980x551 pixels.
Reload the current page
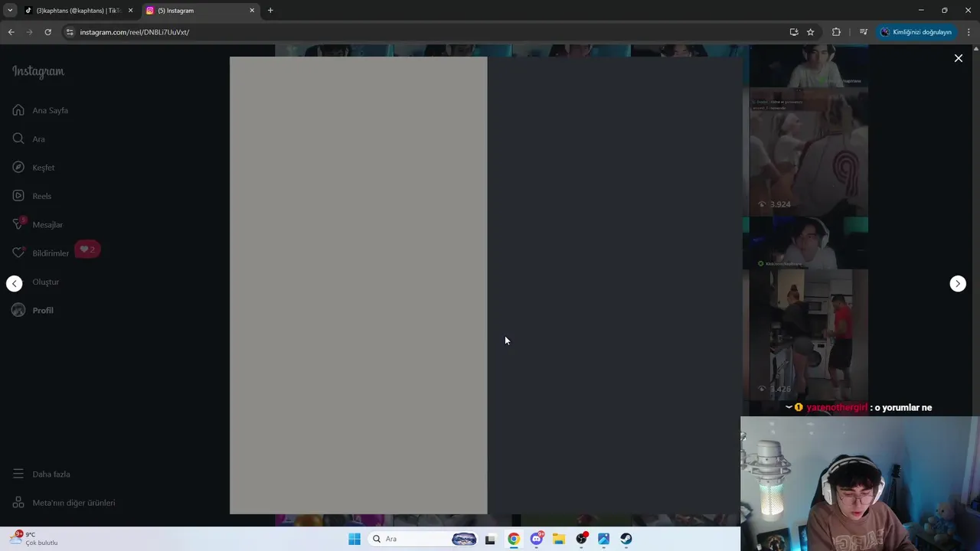(47, 32)
